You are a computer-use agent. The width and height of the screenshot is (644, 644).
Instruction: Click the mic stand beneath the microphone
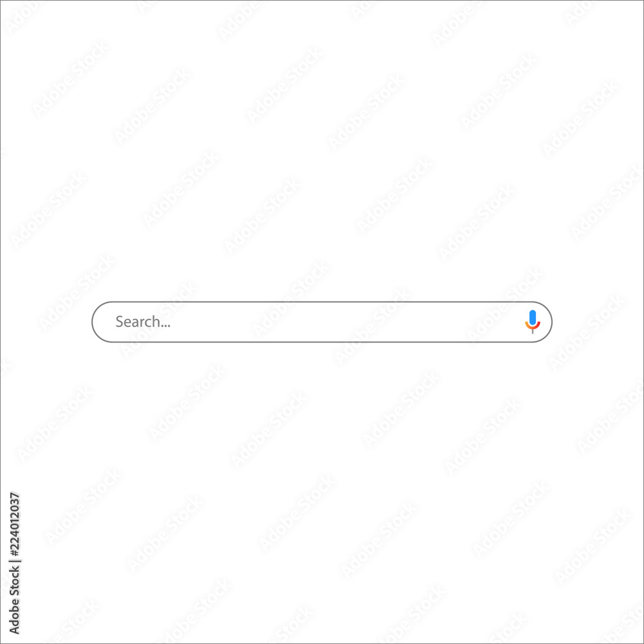(533, 332)
